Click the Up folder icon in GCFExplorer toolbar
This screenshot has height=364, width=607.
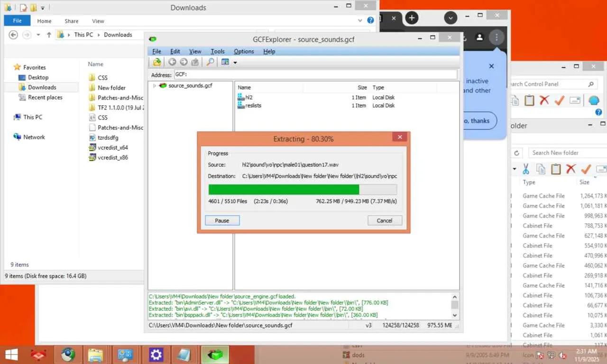pos(195,62)
